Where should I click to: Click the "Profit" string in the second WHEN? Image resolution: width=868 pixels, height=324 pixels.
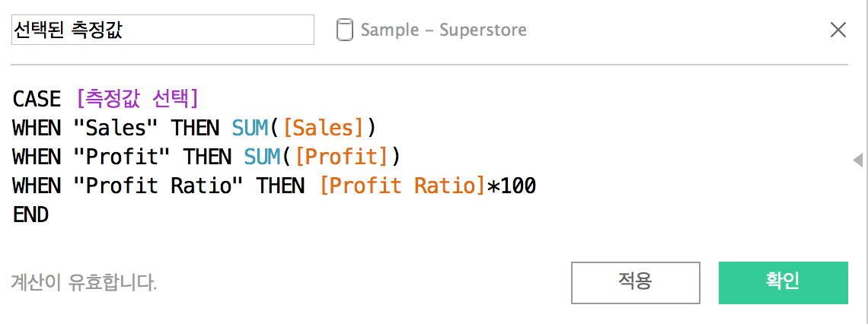click(x=123, y=157)
